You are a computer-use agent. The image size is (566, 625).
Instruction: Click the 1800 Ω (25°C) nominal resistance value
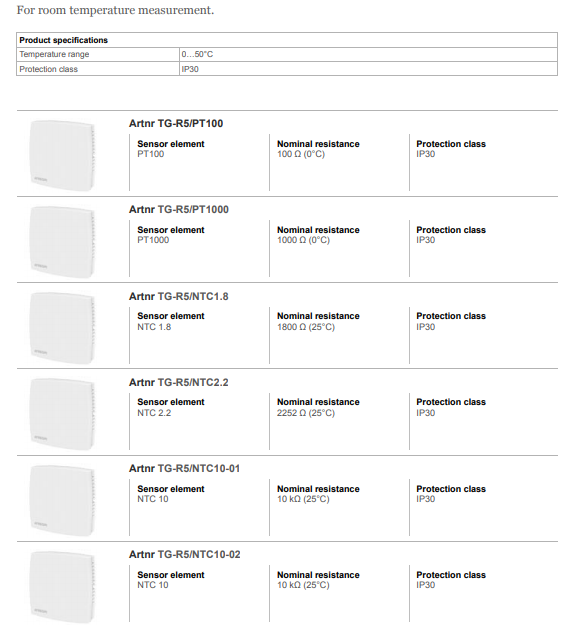pyautogui.click(x=306, y=327)
